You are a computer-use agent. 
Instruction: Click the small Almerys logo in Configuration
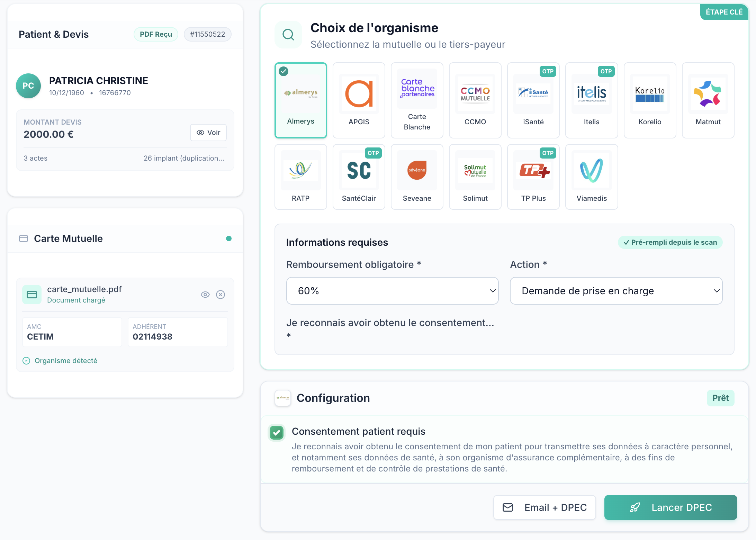click(283, 398)
